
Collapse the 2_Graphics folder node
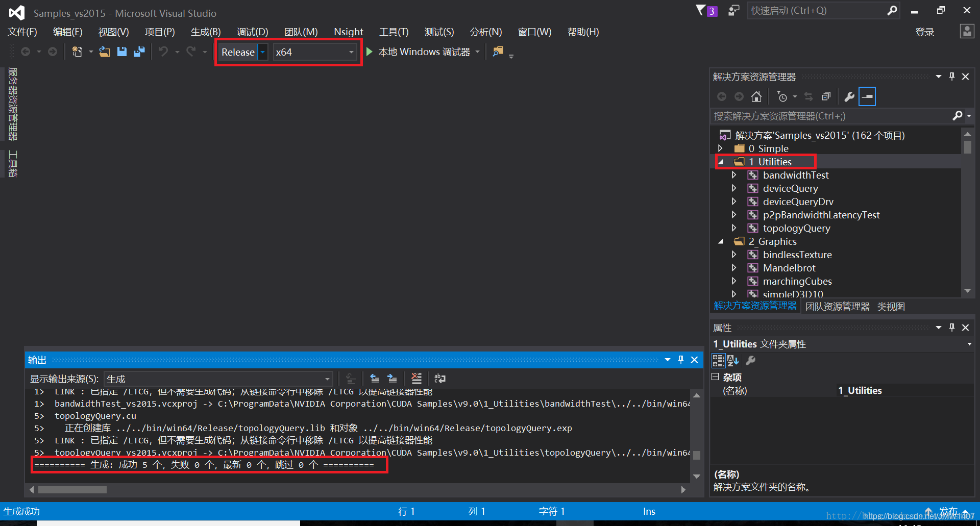point(721,241)
